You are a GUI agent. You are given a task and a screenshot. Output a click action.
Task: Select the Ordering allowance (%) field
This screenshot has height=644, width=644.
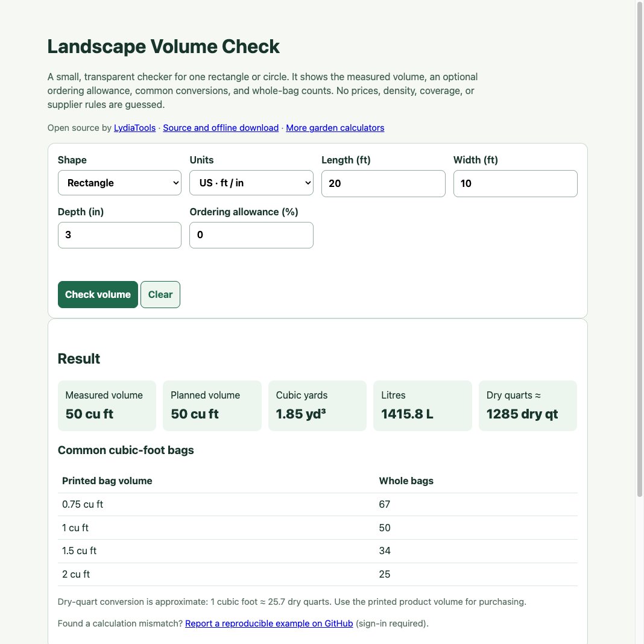point(251,235)
